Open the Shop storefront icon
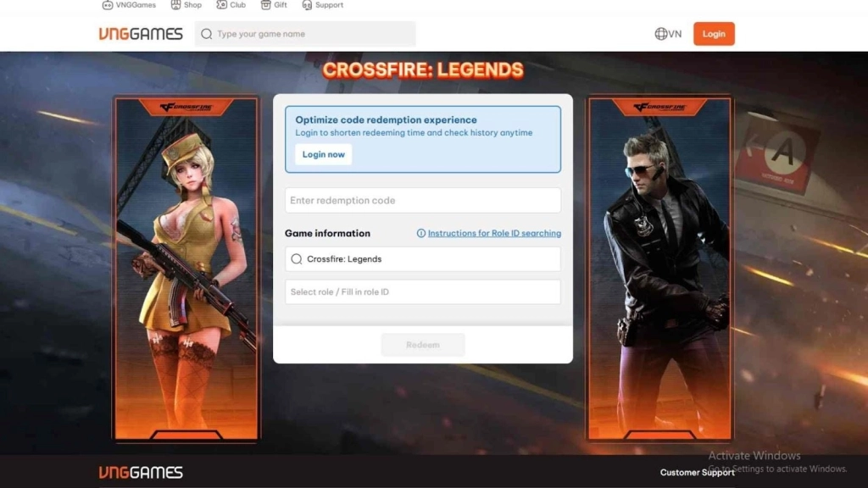The image size is (868, 488). tap(175, 4)
